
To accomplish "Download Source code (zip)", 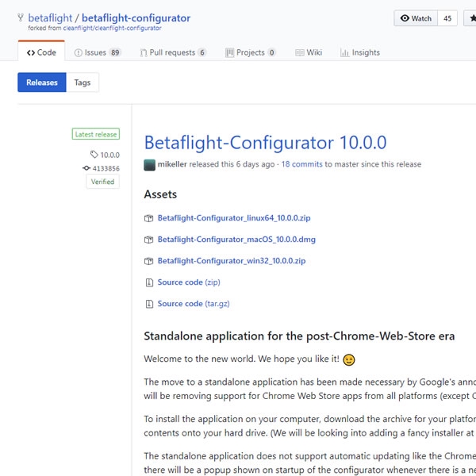I will tap(189, 282).
